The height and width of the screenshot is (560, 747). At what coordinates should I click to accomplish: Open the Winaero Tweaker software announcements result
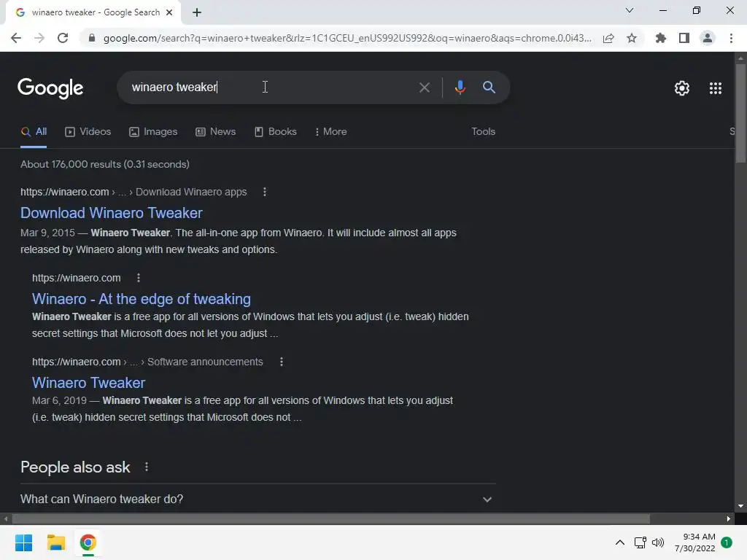coord(88,383)
